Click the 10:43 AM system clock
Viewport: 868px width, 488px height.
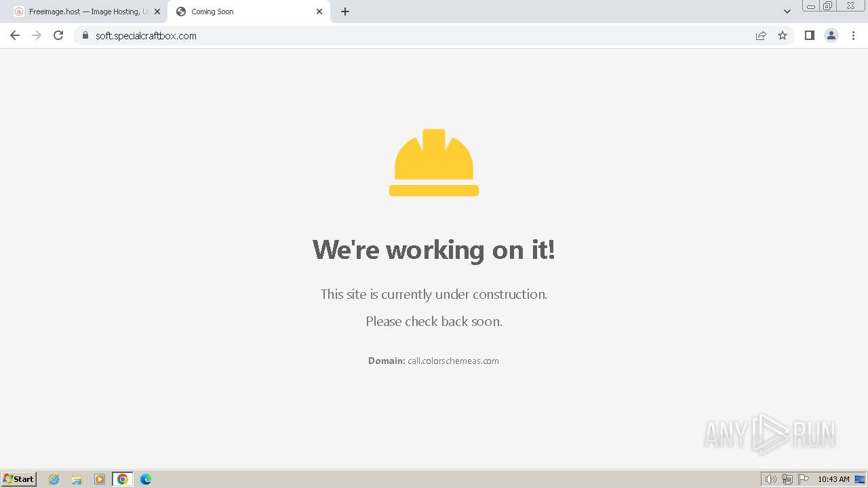tap(833, 479)
